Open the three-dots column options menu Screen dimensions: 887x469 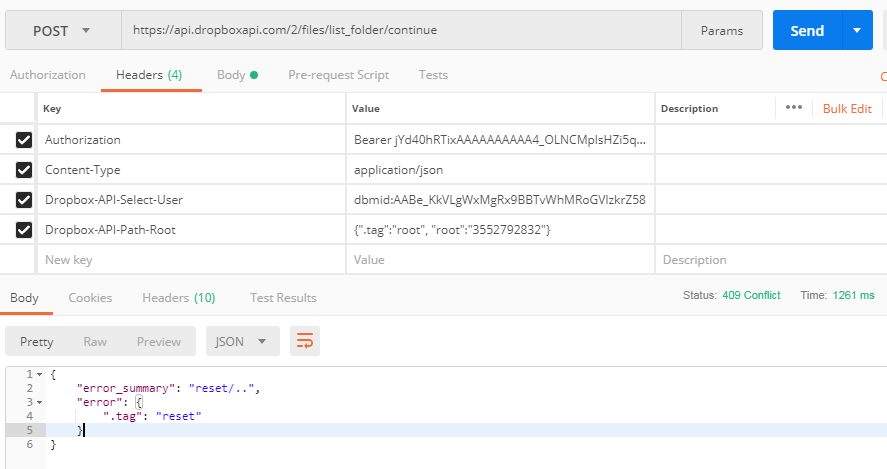pos(794,107)
